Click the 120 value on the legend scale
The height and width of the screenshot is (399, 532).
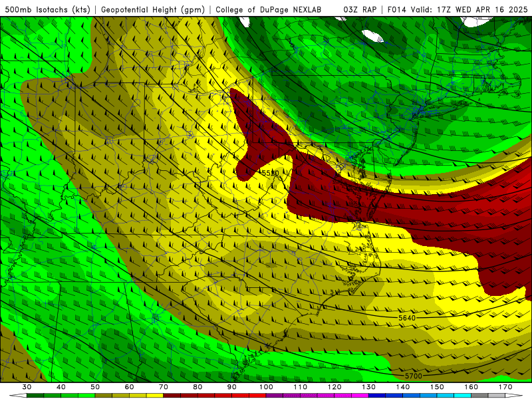(334, 387)
